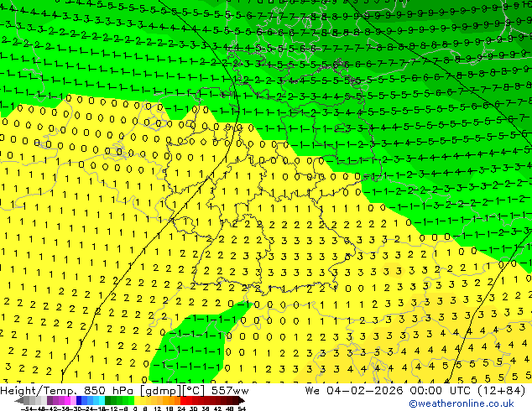Click the "24" label under the color scale
The width and height of the screenshot is (532, 411).
181,409
